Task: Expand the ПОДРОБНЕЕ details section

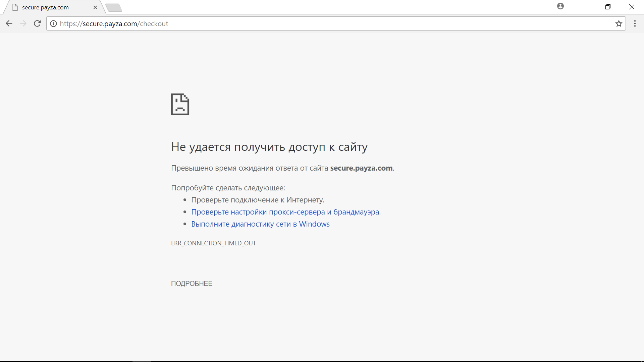Action: click(192, 284)
